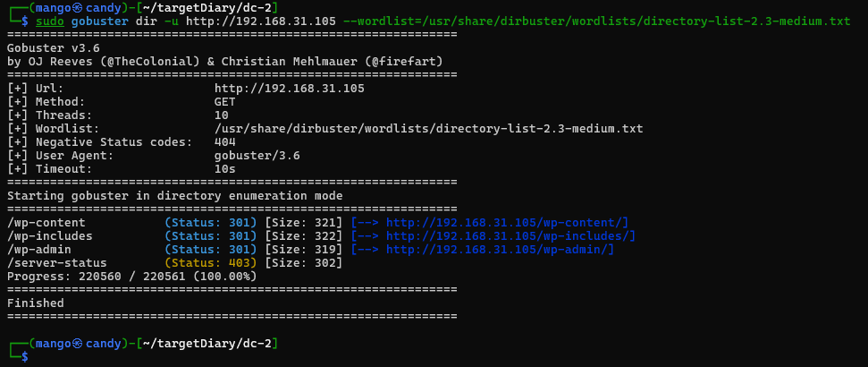Click the /wp-content result path

pyautogui.click(x=46, y=222)
